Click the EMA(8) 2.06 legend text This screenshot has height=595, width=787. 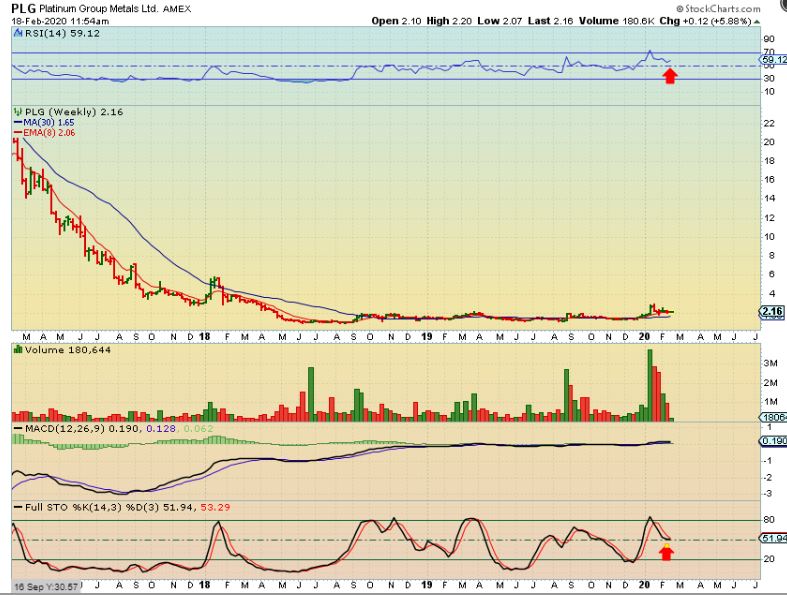(x=49, y=133)
